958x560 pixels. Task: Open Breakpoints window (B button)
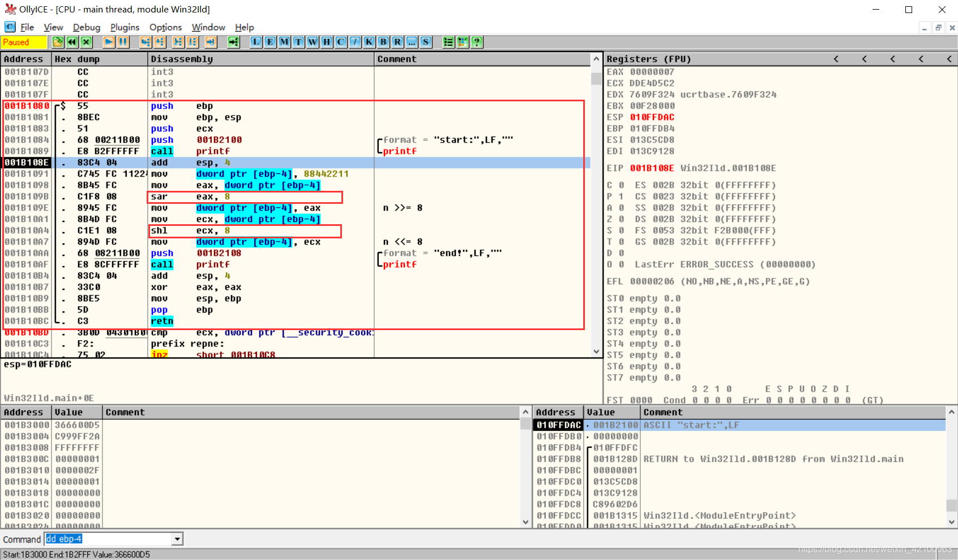pos(383,42)
